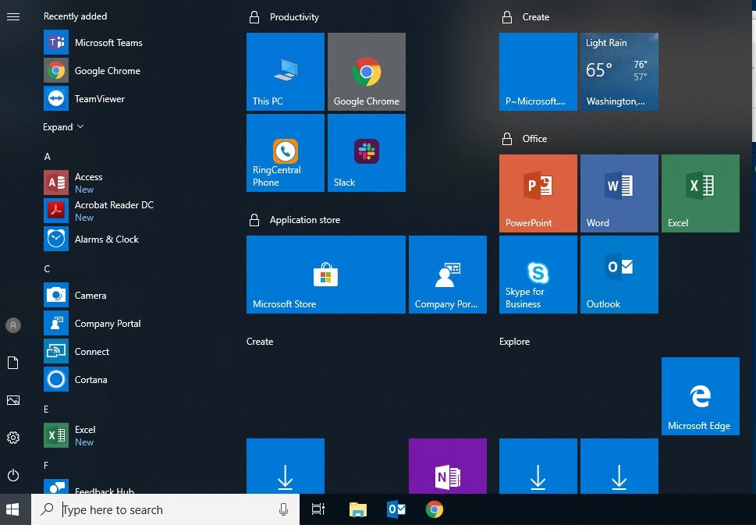Open the Pictures folder shortcut

[x=13, y=400]
